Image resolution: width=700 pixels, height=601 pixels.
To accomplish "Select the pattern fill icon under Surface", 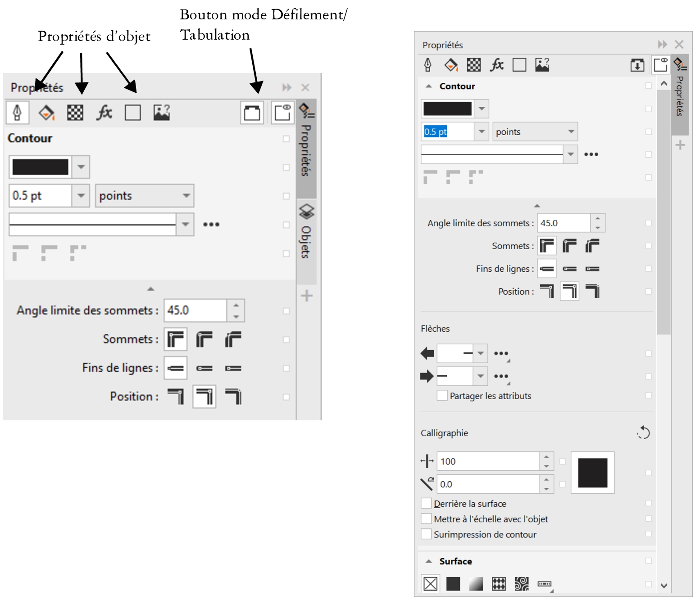I will pos(498,583).
